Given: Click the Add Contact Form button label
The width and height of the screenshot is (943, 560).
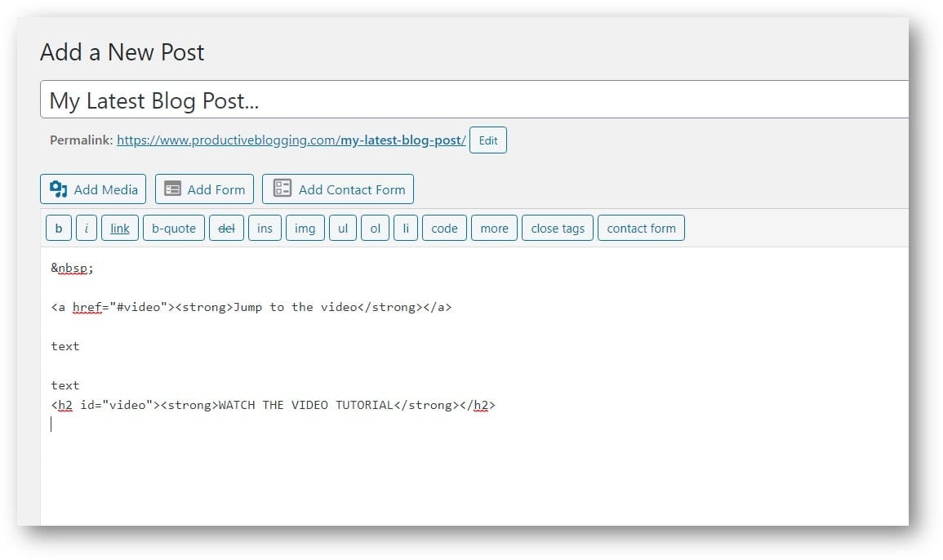Looking at the screenshot, I should pyautogui.click(x=352, y=189).
